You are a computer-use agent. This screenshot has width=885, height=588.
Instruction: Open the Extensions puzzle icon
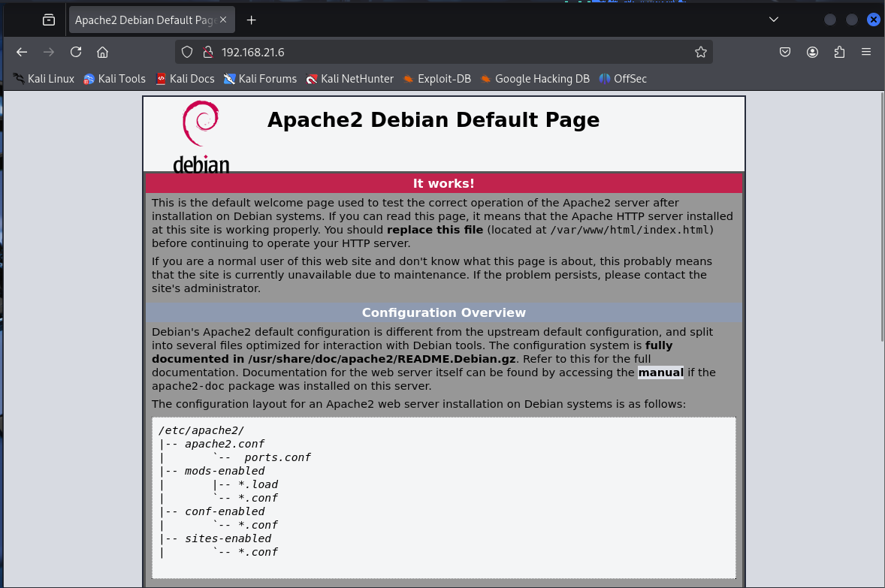(x=839, y=52)
